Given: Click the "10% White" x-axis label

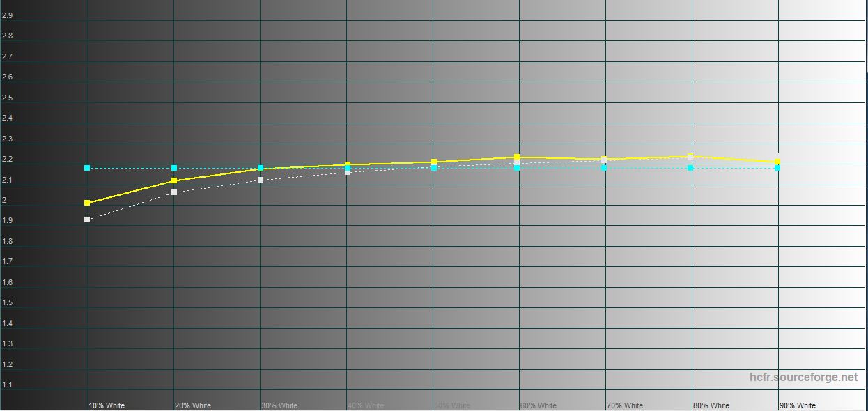Looking at the screenshot, I should pyautogui.click(x=107, y=405).
